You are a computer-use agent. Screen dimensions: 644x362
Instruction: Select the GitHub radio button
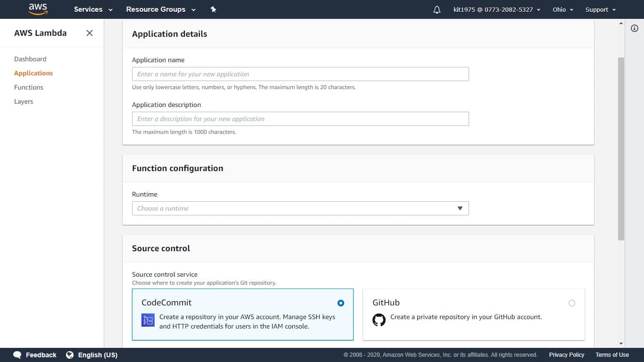pyautogui.click(x=572, y=303)
